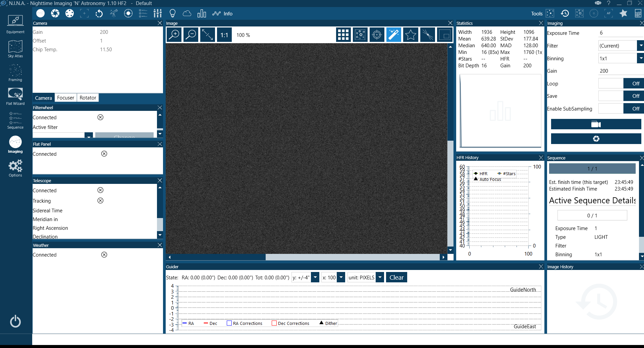The height and width of the screenshot is (348, 644).
Task: Zoom in on the image
Action: [x=174, y=35]
